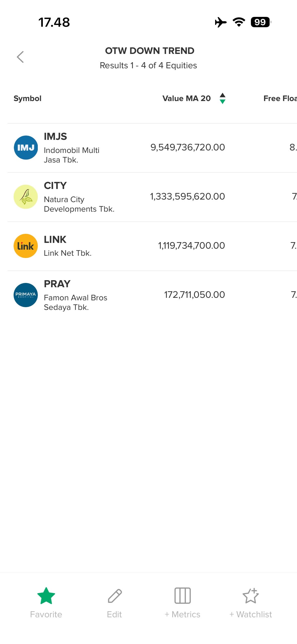
Task: Tap the CITY leaf logo
Action: tap(26, 197)
